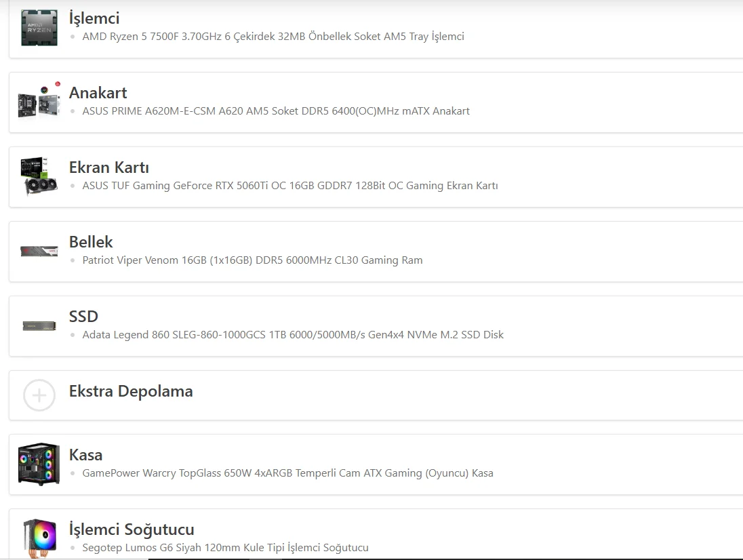Click the GamePower Warcry TopGlass product text
The width and height of the screenshot is (743, 560).
(x=287, y=473)
